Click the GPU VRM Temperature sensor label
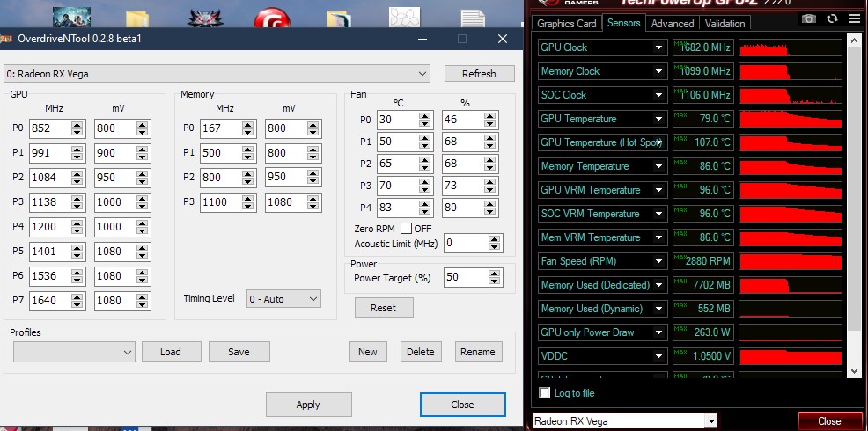 [x=590, y=190]
